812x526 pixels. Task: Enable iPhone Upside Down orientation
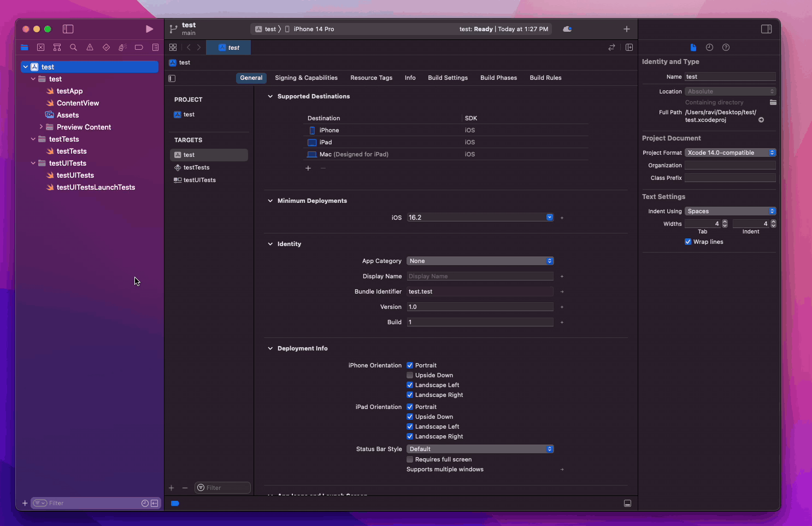410,375
